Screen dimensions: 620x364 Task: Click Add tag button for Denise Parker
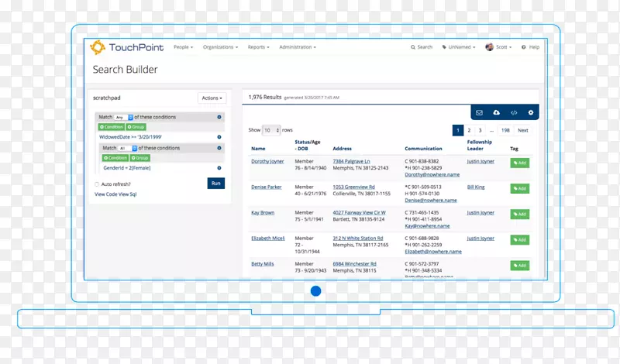pyautogui.click(x=519, y=188)
